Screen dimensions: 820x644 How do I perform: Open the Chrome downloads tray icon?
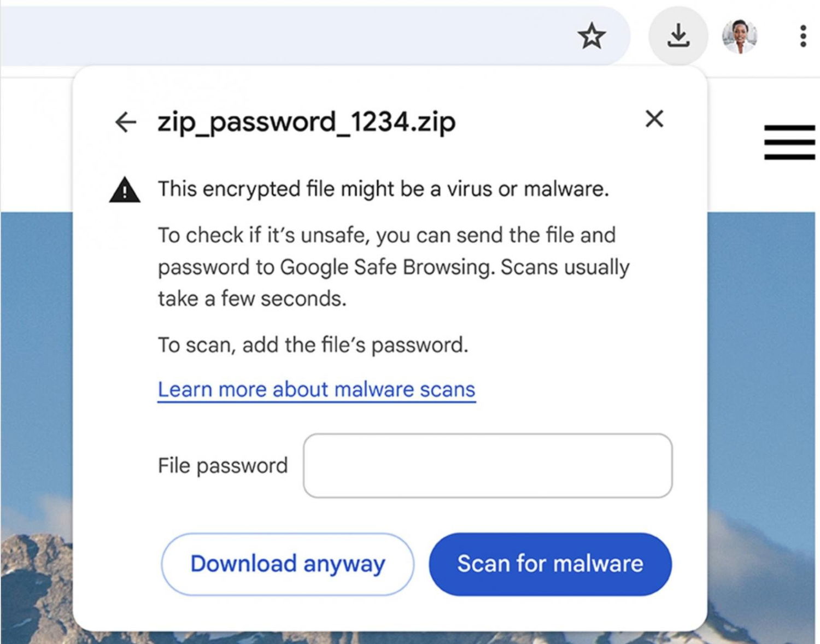click(x=678, y=36)
